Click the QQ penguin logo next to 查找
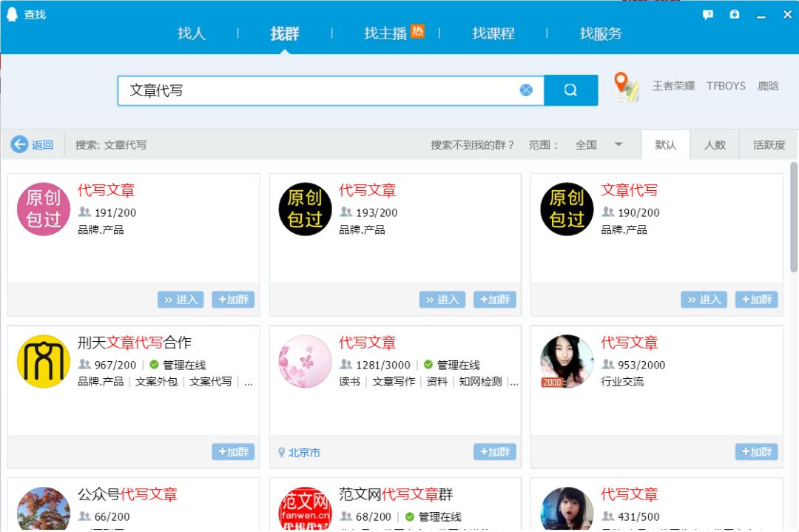The width and height of the screenshot is (799, 532). [x=12, y=14]
